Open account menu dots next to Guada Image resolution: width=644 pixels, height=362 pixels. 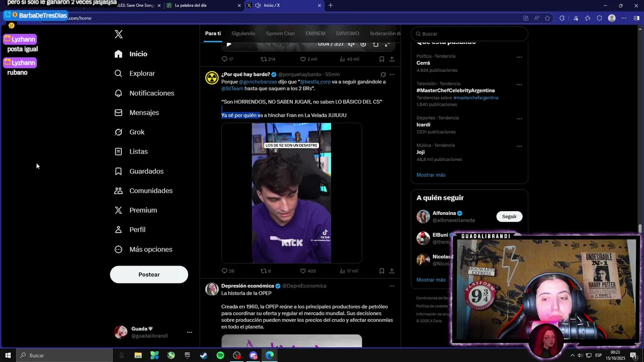190,332
